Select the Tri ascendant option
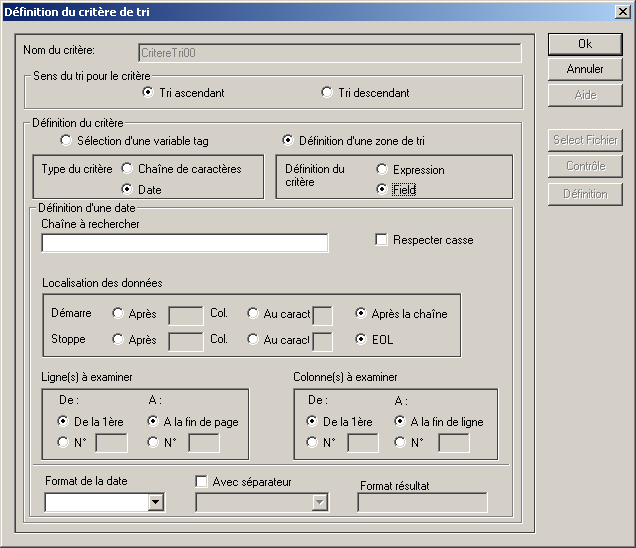 [148, 93]
